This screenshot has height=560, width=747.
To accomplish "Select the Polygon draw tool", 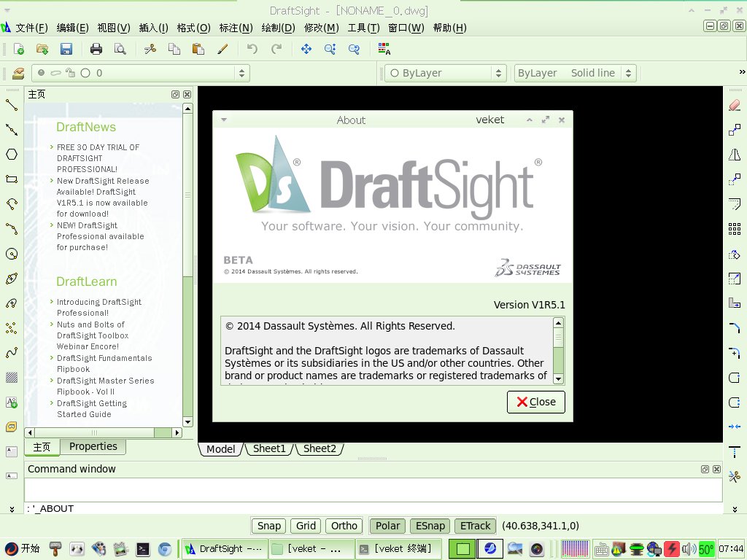I will (x=12, y=155).
